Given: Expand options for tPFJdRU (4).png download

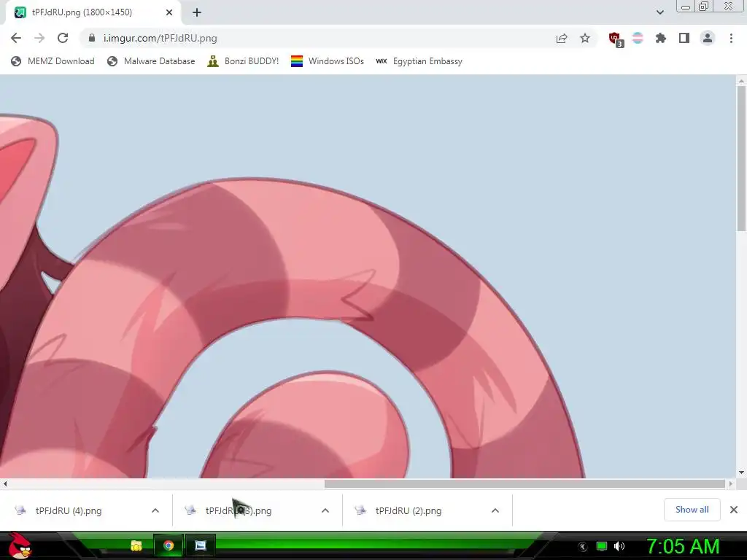Looking at the screenshot, I should pos(155,510).
